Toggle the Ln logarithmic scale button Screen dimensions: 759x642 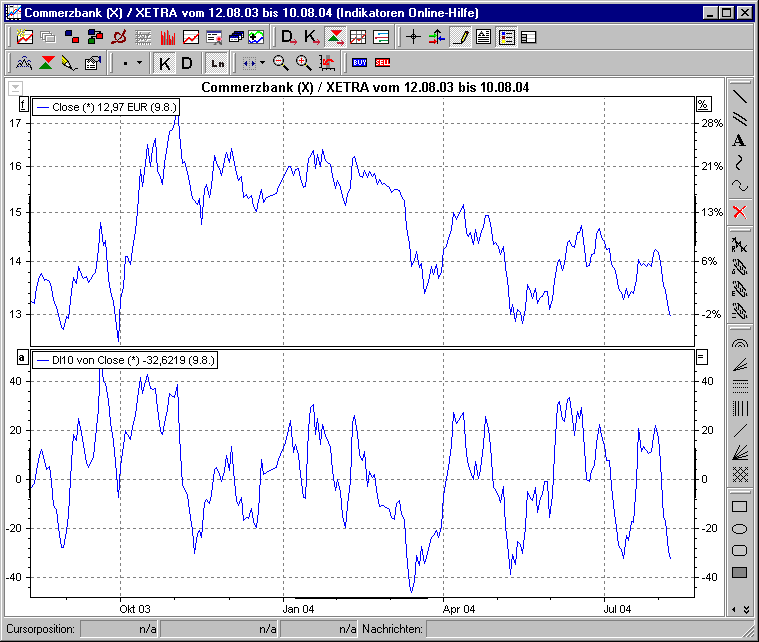click(x=217, y=63)
